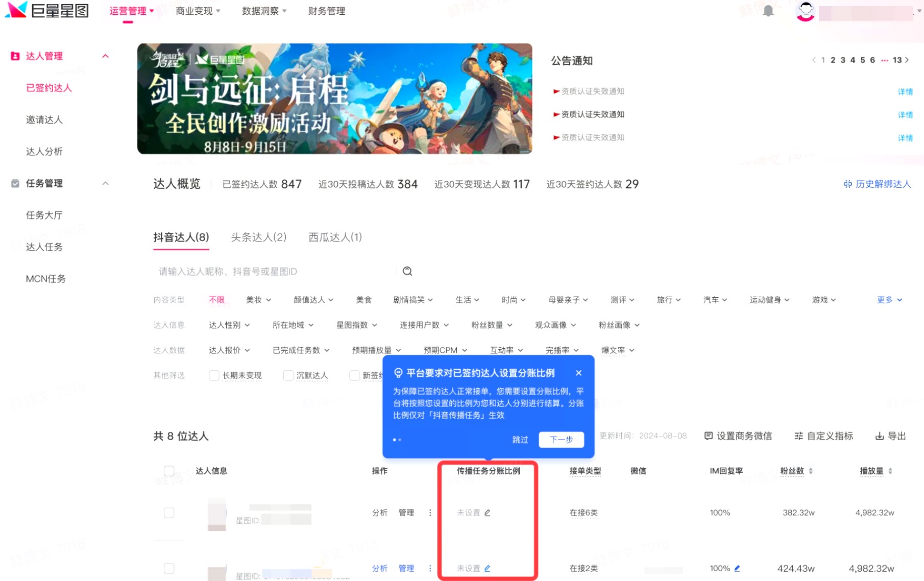This screenshot has width=924, height=581.
Task: Select the first talent row checkbox
Action: point(169,513)
